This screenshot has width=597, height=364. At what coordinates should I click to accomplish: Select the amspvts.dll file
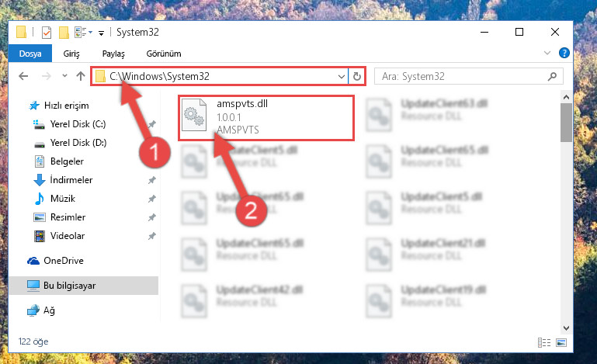(266, 118)
